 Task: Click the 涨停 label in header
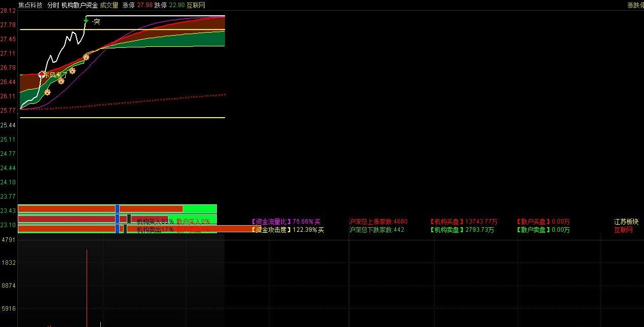(x=129, y=5)
